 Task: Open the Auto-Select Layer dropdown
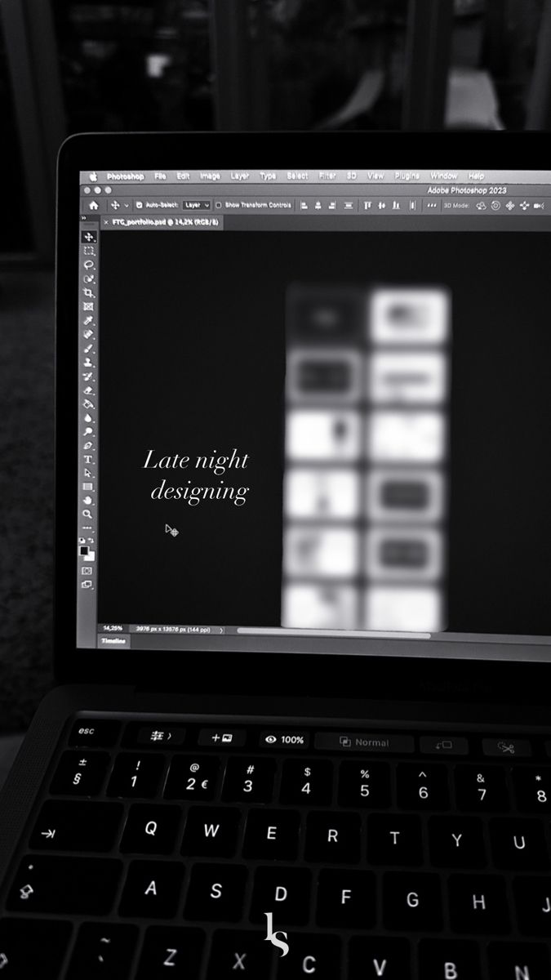196,206
